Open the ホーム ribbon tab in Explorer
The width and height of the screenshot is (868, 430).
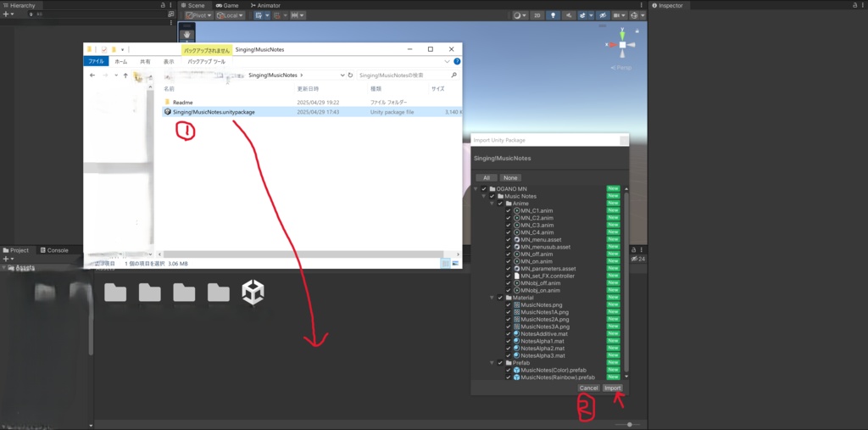tap(120, 62)
